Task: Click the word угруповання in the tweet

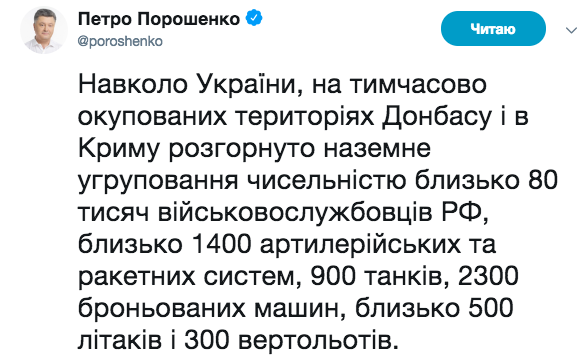Action: 158,182
